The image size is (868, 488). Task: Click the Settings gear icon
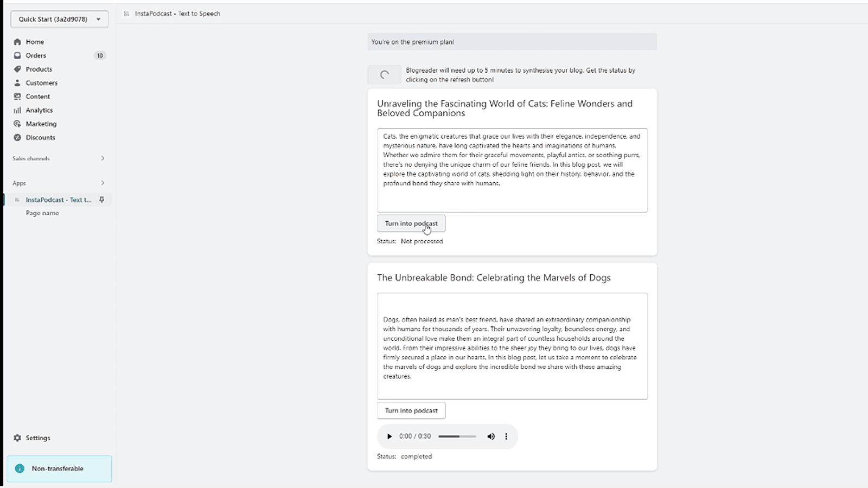[17, 438]
